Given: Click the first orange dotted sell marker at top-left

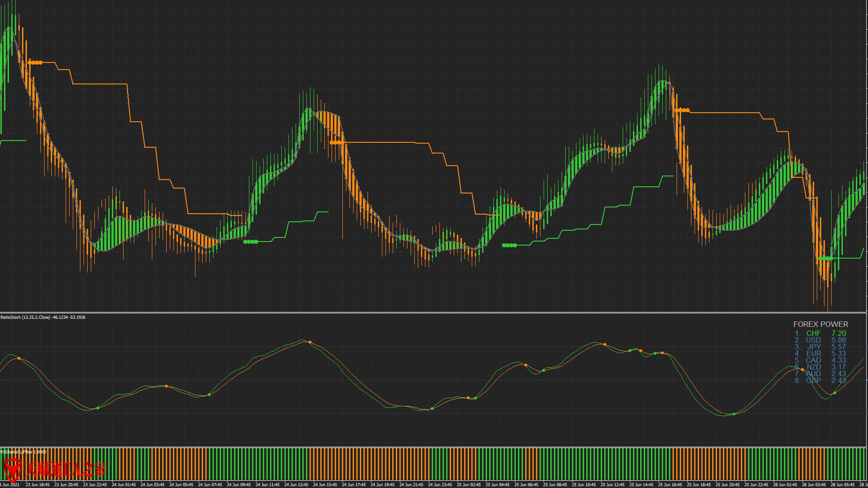Looking at the screenshot, I should tap(35, 62).
